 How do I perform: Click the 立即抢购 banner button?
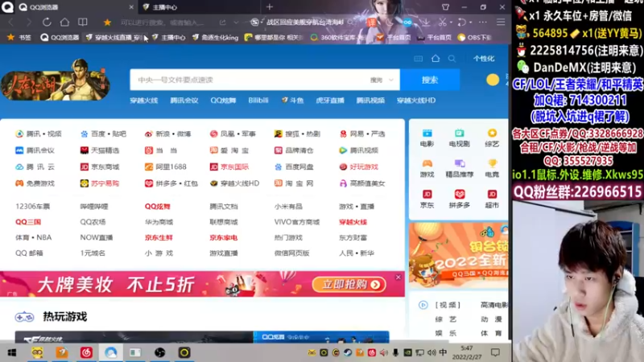(349, 285)
